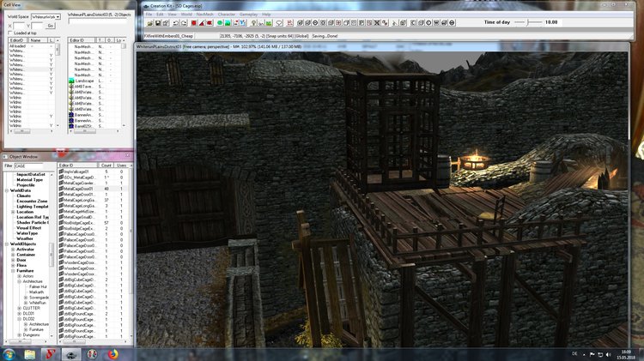Open the green landscape editing toolbar icon
This screenshot has width=644, height=361.
point(228,23)
